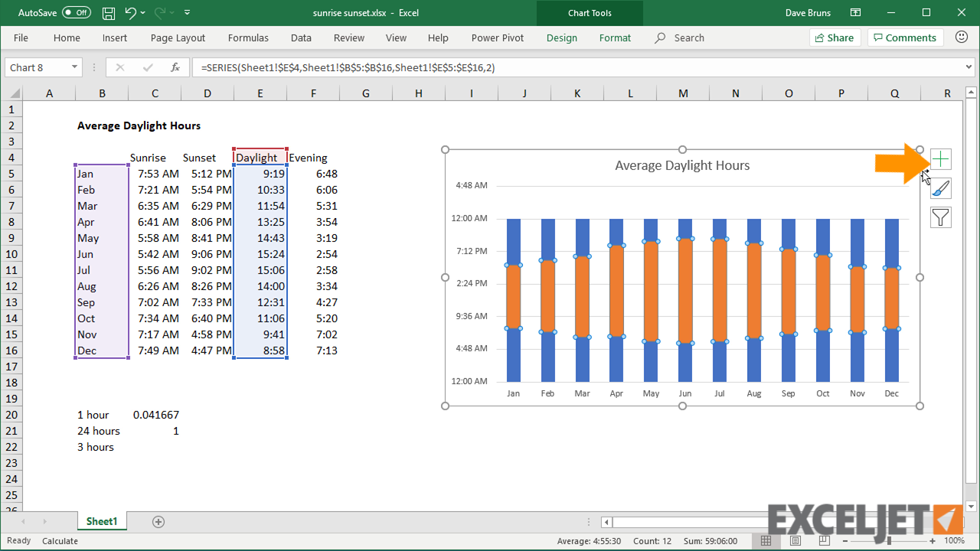The width and height of the screenshot is (980, 551).
Task: Open the Help tab
Action: pyautogui.click(x=438, y=37)
